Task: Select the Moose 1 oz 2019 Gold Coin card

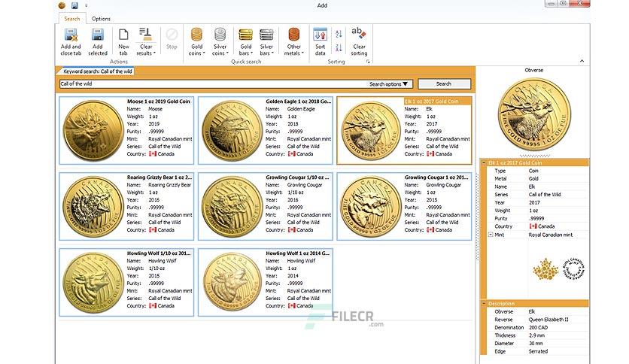Action: click(126, 130)
